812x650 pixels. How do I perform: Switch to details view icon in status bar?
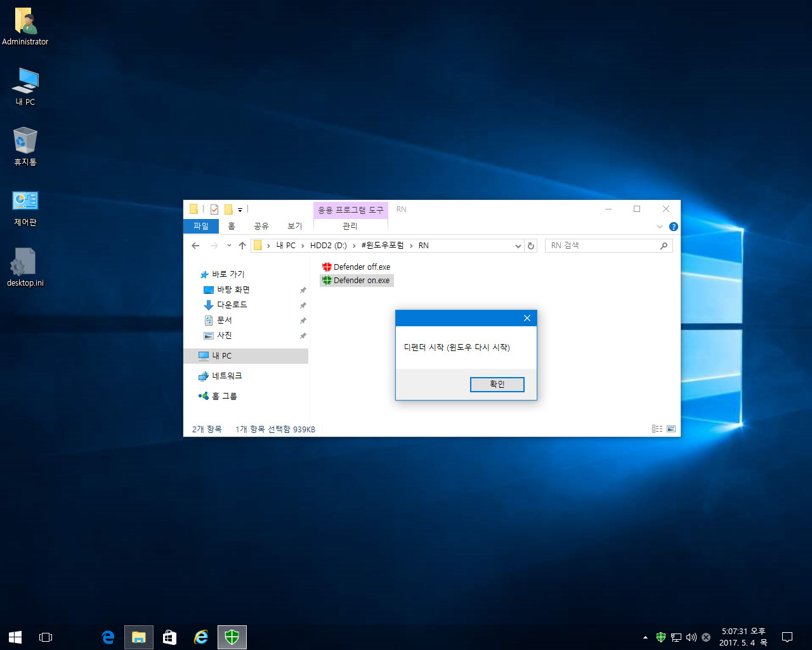coord(657,429)
